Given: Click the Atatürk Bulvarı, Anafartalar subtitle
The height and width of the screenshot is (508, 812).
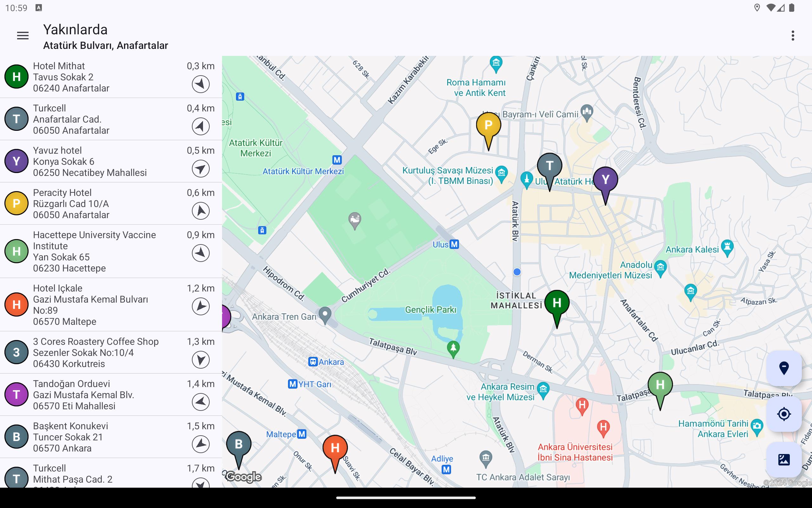Looking at the screenshot, I should tap(105, 45).
